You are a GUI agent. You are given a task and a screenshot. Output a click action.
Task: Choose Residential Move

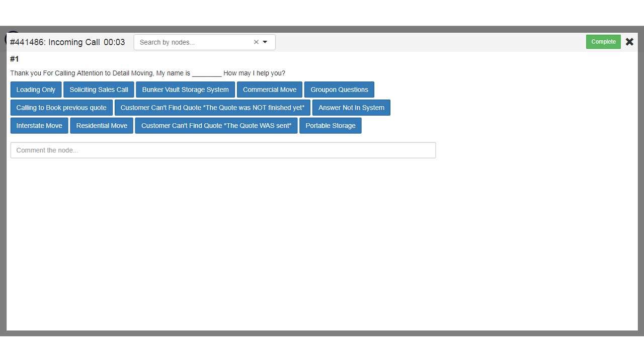coord(102,126)
